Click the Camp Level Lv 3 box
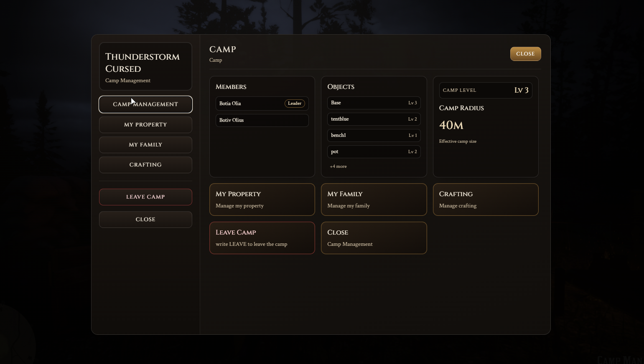 486,90
